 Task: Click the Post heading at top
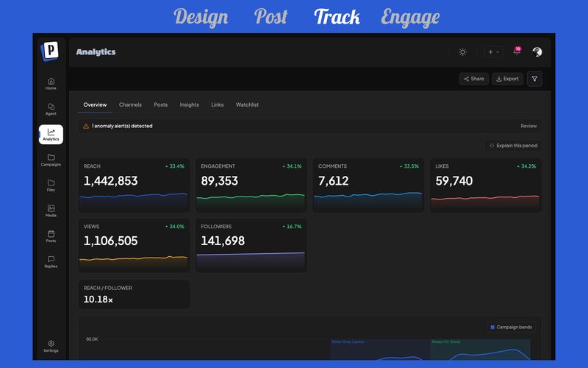(x=270, y=17)
